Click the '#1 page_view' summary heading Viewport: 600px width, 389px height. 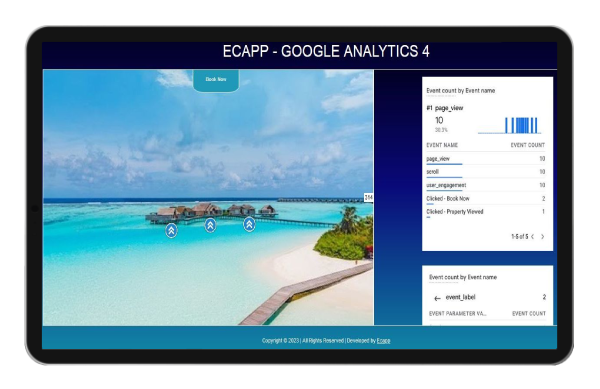coord(445,108)
